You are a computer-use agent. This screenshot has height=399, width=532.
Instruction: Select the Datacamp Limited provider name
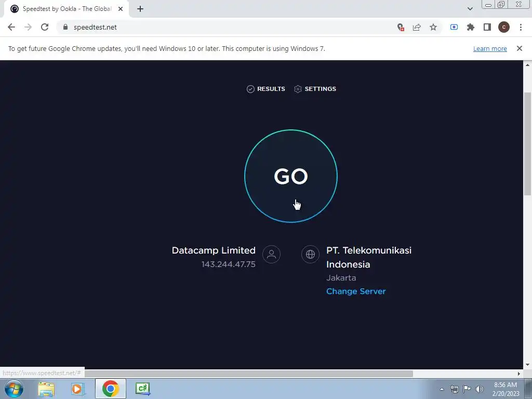click(214, 250)
